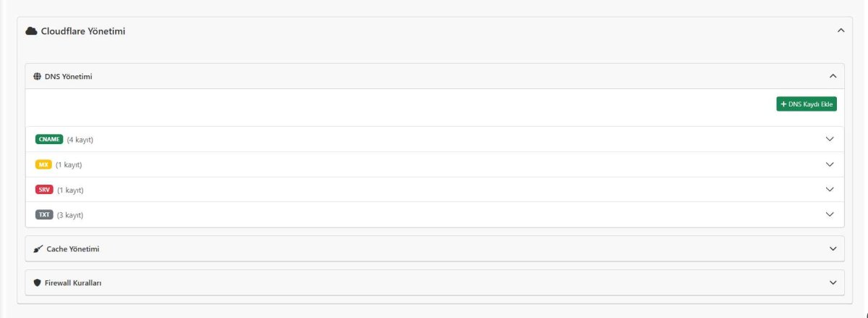
Task: Open the Firewall Kuralları header label
Action: tap(77, 283)
